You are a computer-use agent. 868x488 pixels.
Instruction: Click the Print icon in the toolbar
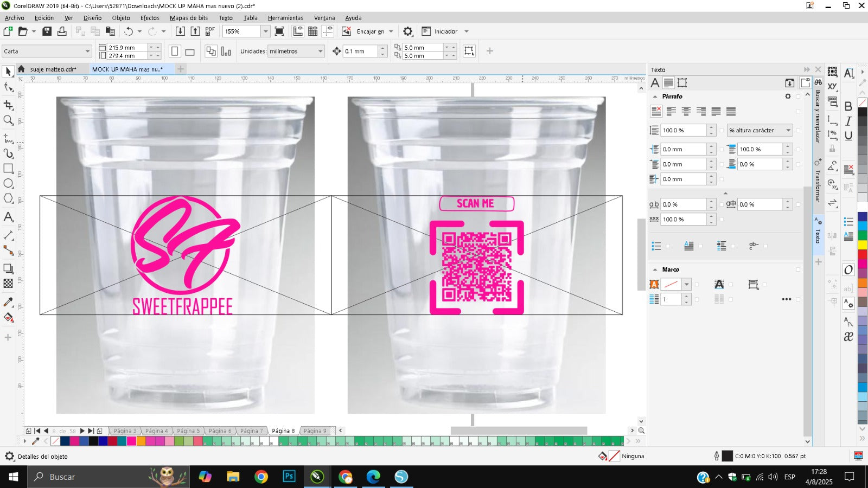[62, 31]
